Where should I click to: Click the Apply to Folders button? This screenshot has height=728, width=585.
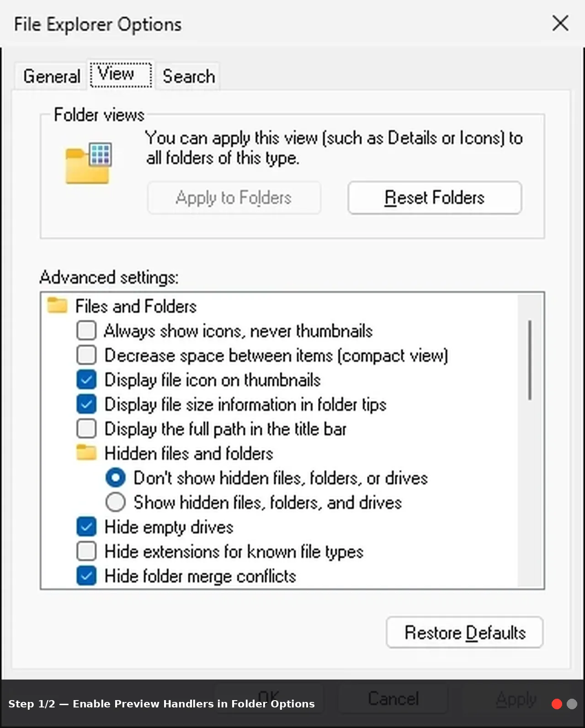click(234, 198)
